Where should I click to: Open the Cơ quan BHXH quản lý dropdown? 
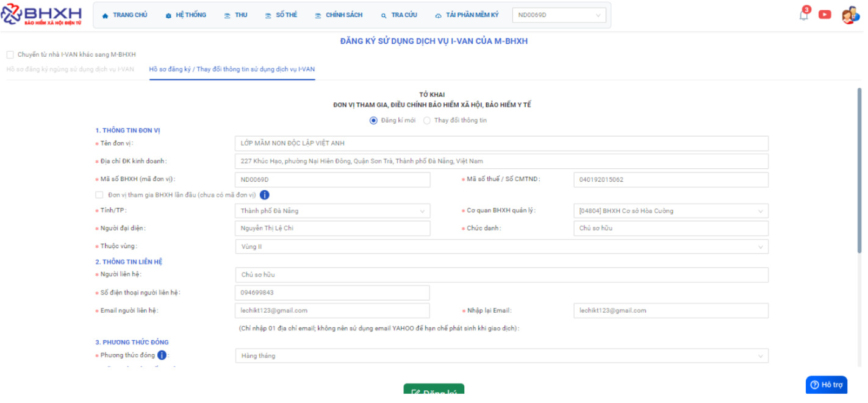click(x=670, y=211)
